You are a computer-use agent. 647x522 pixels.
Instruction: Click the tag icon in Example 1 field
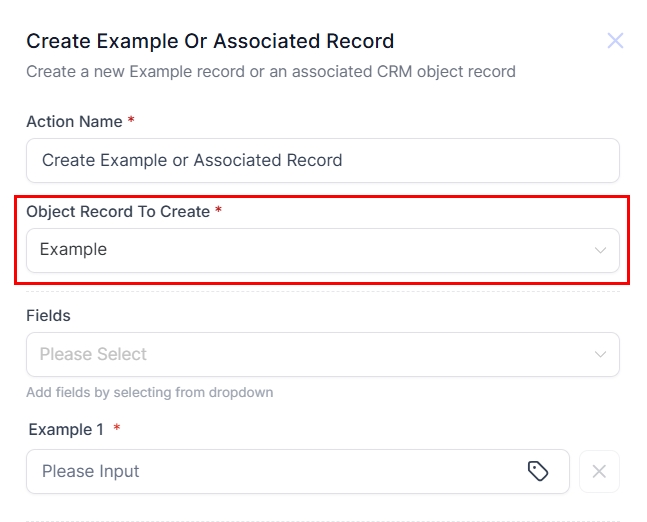click(x=538, y=471)
